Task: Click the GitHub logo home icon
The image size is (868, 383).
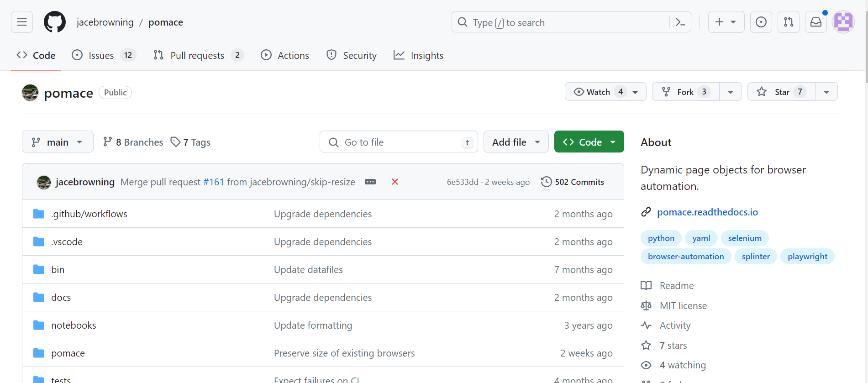Action: click(55, 22)
